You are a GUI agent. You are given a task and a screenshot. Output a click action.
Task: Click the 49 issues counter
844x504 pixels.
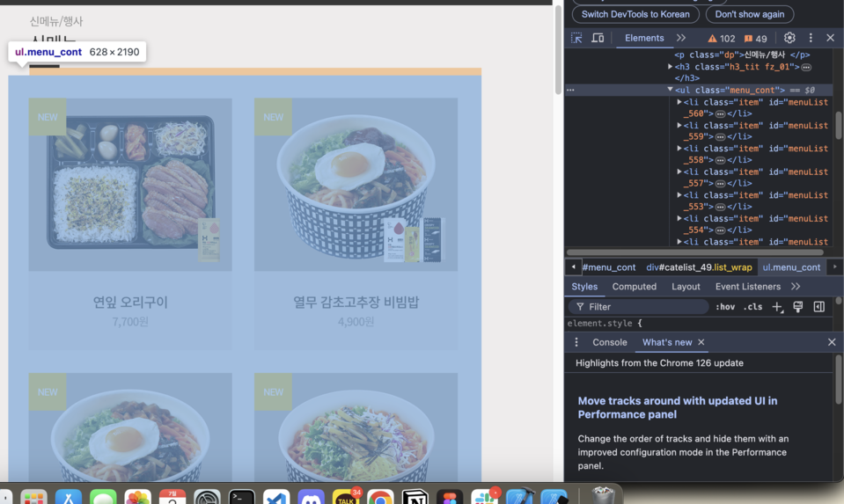coord(755,38)
